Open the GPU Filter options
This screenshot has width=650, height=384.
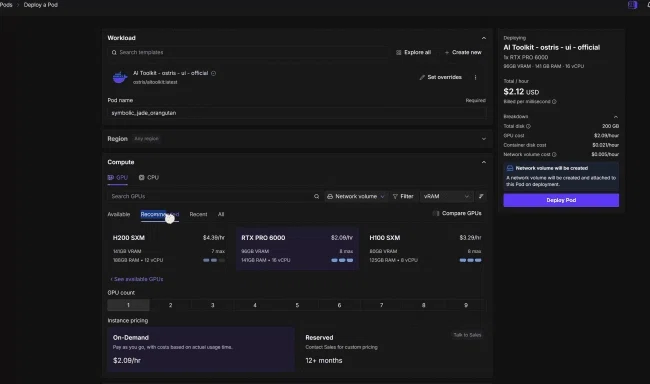403,196
